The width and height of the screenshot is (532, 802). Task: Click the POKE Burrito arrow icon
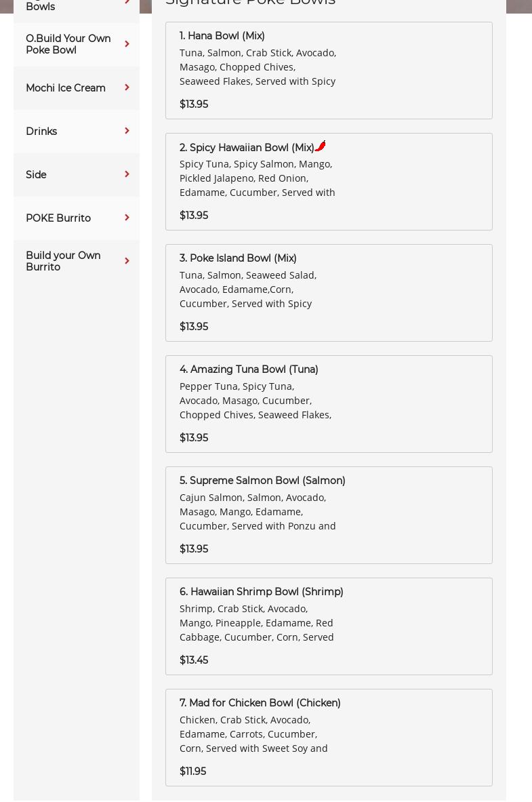click(127, 218)
